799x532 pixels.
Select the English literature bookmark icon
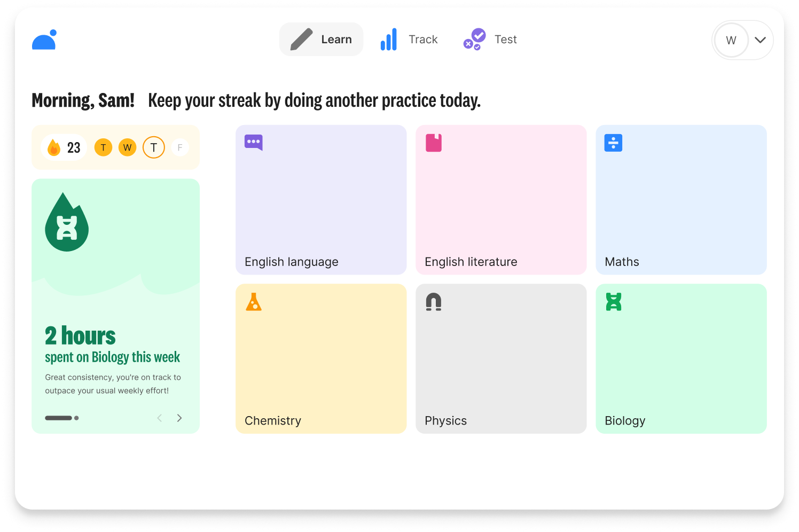coord(433,142)
